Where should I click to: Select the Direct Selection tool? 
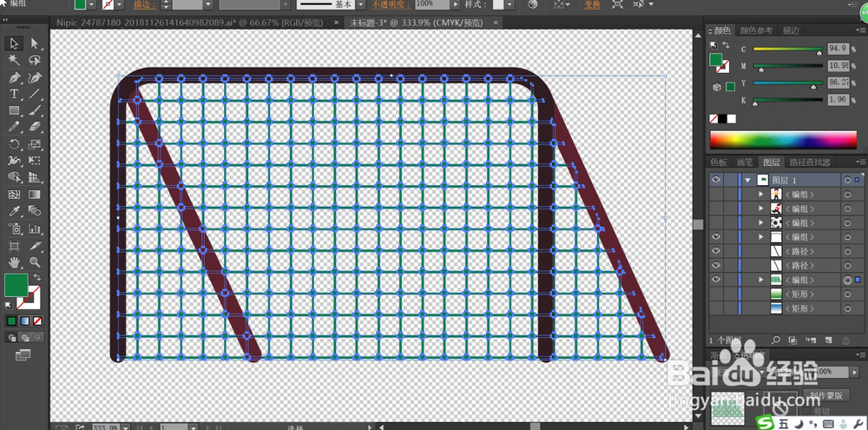coord(35,43)
